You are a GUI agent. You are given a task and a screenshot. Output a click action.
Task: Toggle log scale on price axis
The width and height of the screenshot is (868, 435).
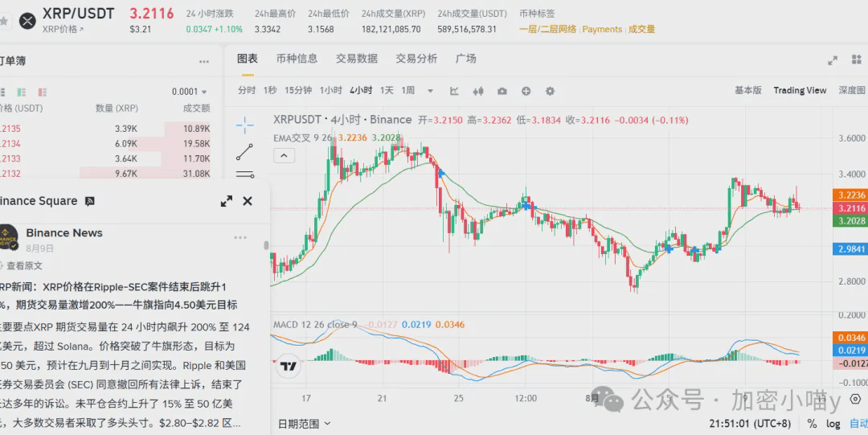(x=833, y=424)
